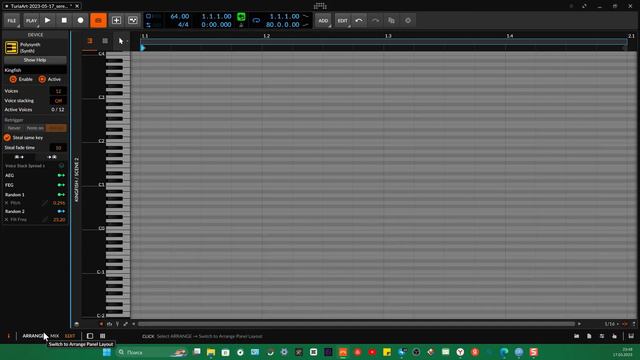Click the time signature 4/4
Viewport: 640px width, 360px height.
tap(183, 24)
